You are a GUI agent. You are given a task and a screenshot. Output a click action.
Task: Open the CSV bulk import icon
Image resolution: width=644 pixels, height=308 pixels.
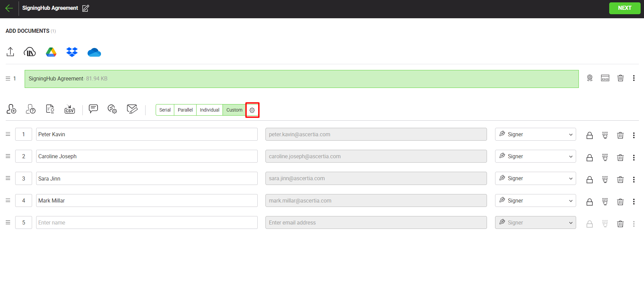[x=70, y=109]
